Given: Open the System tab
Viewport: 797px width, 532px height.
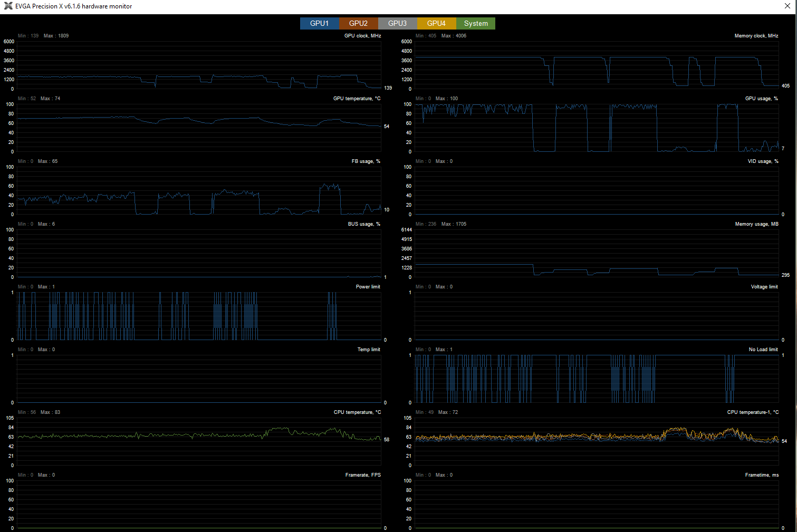Looking at the screenshot, I should coord(476,23).
